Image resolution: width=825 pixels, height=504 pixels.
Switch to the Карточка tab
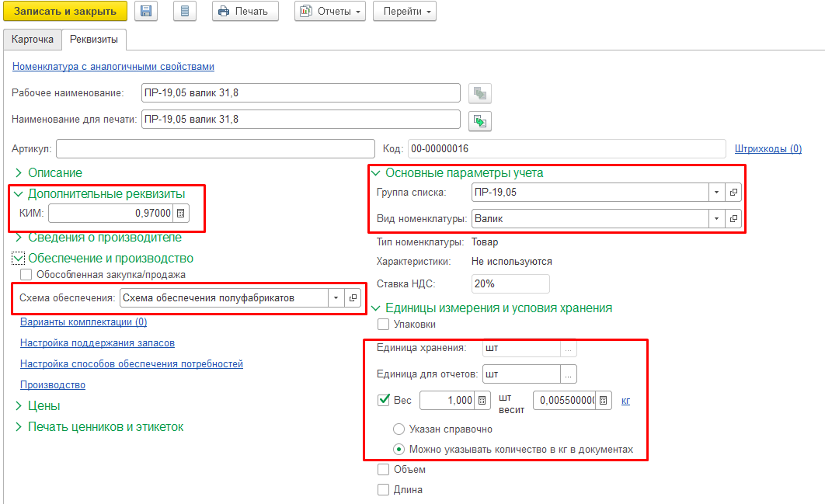pyautogui.click(x=33, y=40)
